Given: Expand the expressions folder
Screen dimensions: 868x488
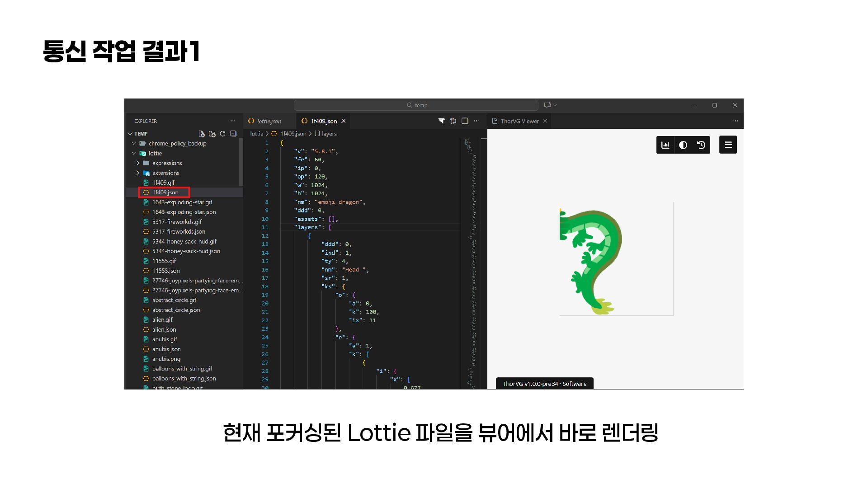Looking at the screenshot, I should coord(167,163).
